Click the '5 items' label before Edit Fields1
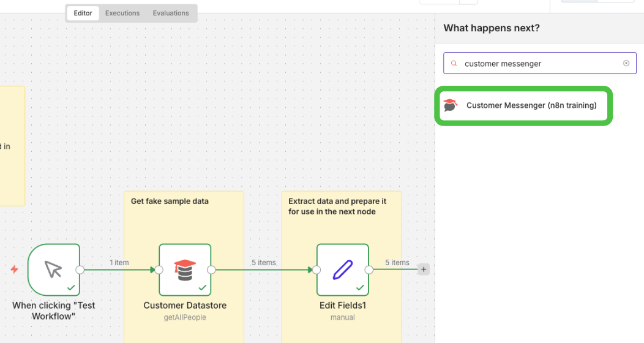Image resolution: width=644 pixels, height=343 pixels. pyautogui.click(x=264, y=263)
